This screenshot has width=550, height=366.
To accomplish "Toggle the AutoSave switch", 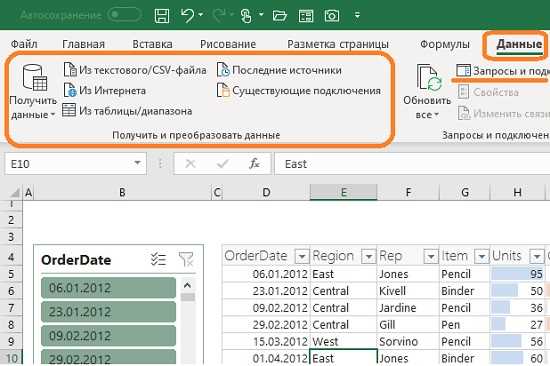I will pyautogui.click(x=125, y=15).
